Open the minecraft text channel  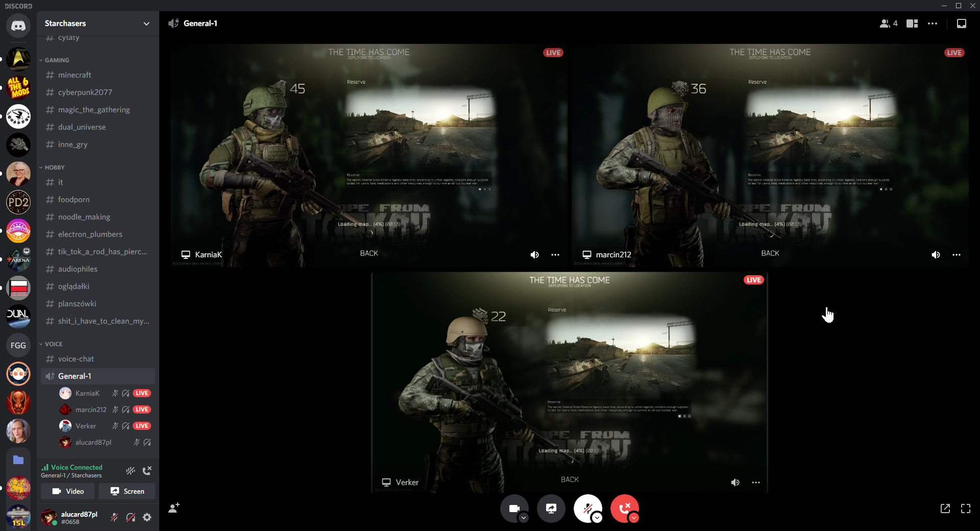coord(75,75)
